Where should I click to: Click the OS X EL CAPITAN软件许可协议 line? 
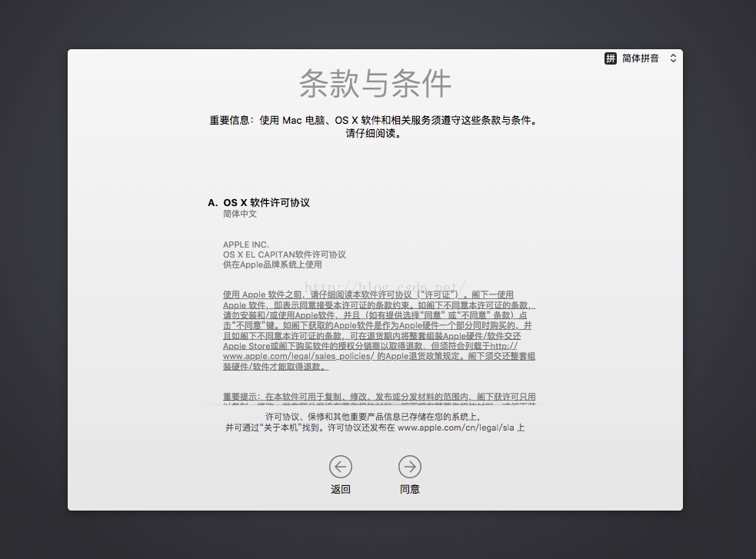284,255
